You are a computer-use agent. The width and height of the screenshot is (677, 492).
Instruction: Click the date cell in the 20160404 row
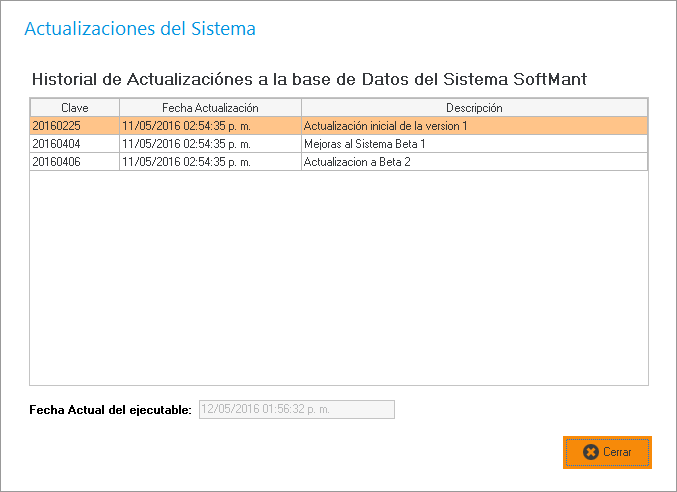(210, 144)
